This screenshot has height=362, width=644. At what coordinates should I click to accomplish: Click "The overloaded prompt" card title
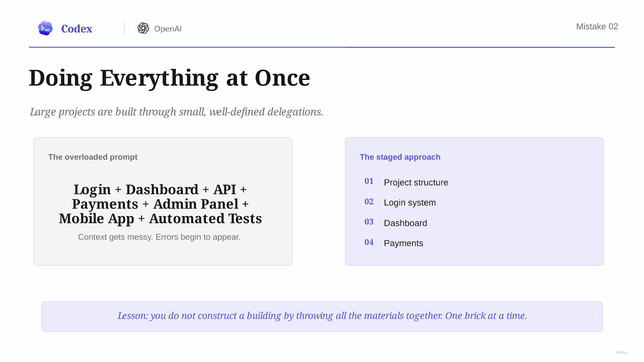click(x=93, y=157)
